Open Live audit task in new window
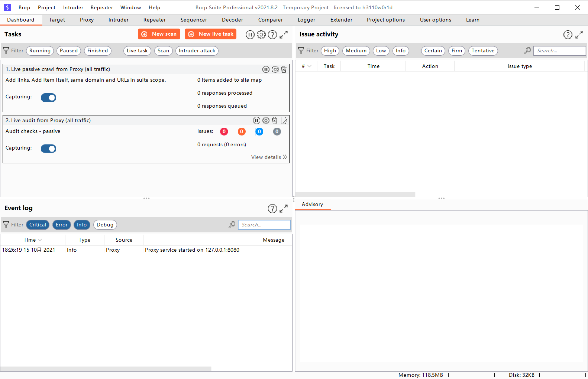588x379 pixels. (284, 120)
